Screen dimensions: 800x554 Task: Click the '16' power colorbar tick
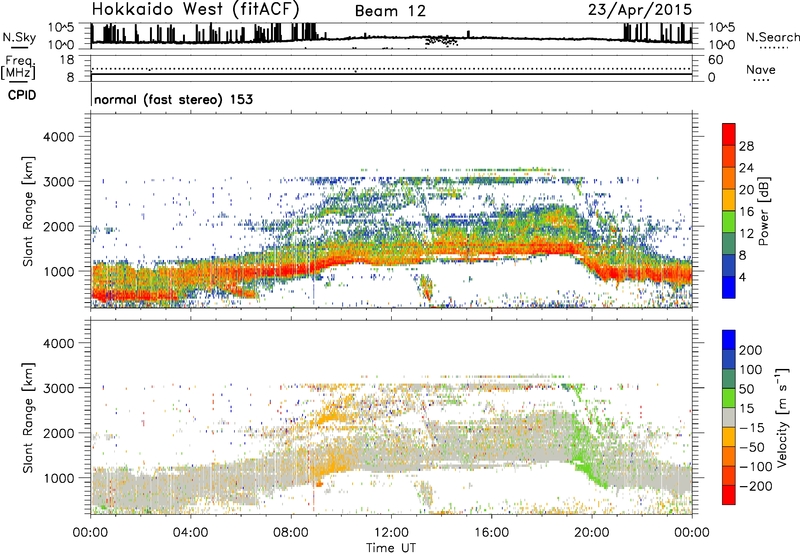click(x=746, y=212)
